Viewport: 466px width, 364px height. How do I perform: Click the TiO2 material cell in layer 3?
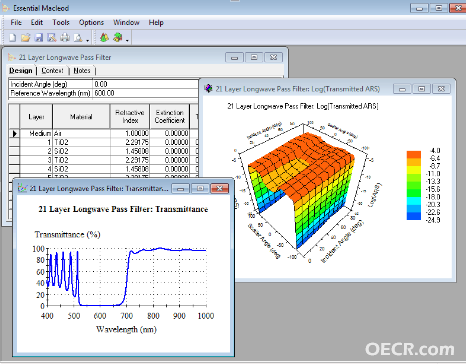[x=81, y=160]
